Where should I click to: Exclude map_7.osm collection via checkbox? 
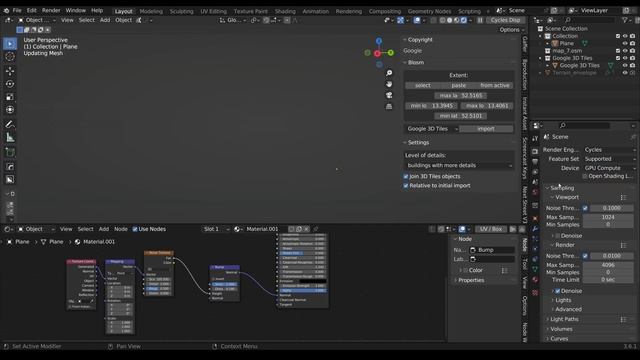pos(618,51)
